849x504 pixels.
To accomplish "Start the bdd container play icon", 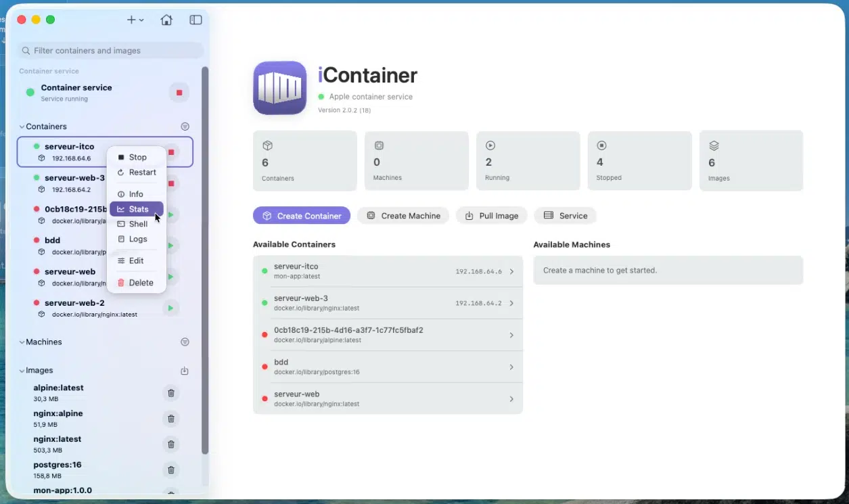I will click(x=170, y=245).
